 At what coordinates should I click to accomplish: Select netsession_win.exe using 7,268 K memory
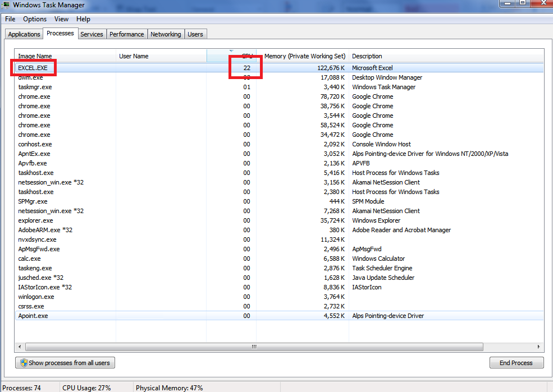(x=279, y=211)
